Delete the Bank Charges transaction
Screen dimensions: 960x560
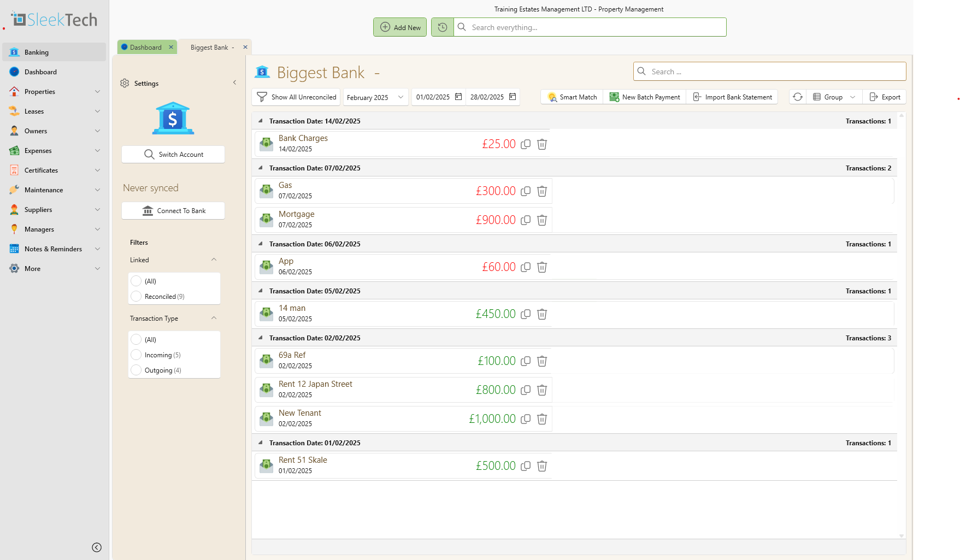pyautogui.click(x=542, y=144)
